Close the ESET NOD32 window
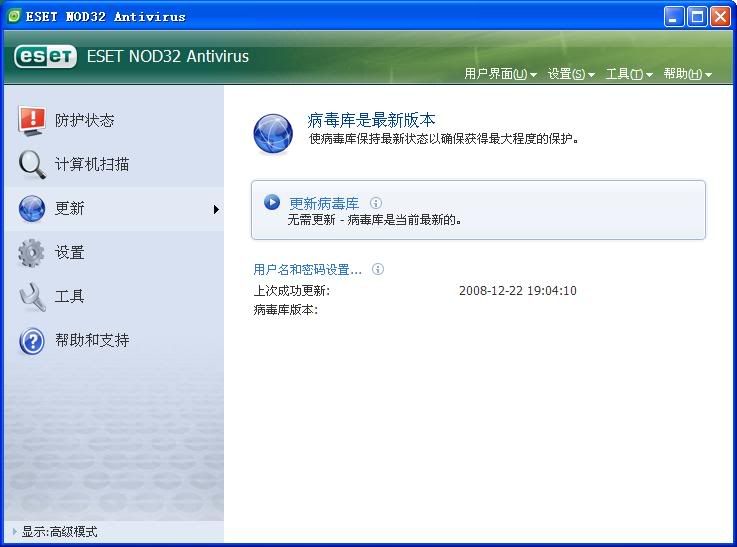Image resolution: width=737 pixels, height=547 pixels. pyautogui.click(x=721, y=17)
